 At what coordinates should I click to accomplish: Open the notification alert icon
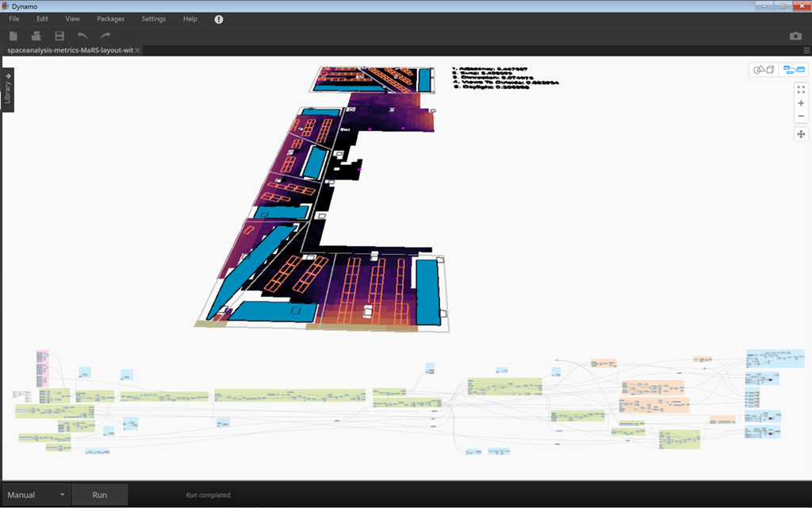219,19
